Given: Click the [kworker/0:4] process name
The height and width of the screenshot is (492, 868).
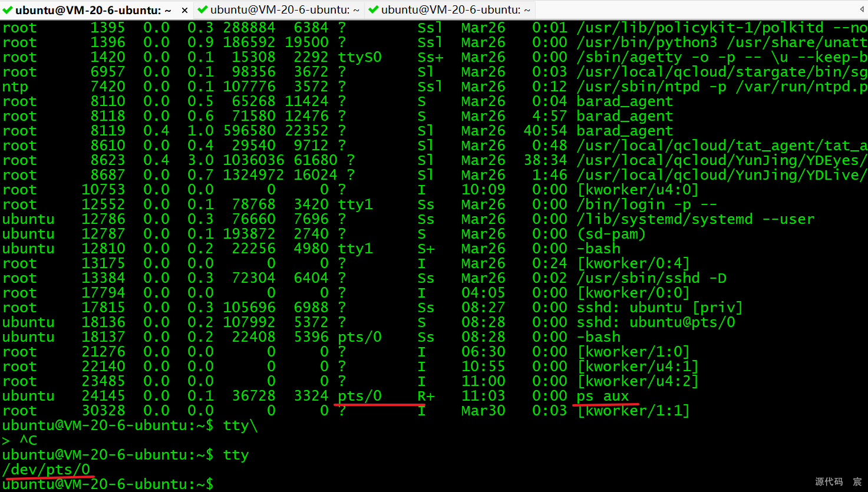Looking at the screenshot, I should click(x=633, y=263).
